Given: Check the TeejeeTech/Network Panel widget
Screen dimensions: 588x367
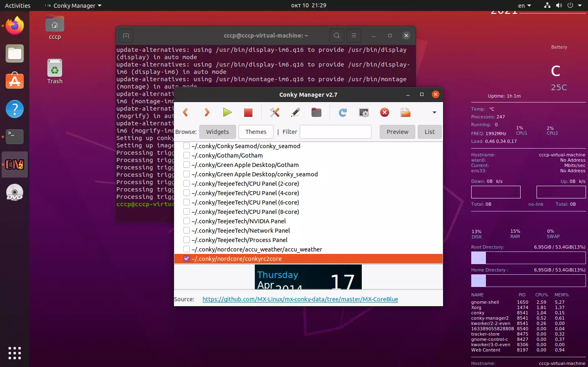Looking at the screenshot, I should click(x=187, y=230).
